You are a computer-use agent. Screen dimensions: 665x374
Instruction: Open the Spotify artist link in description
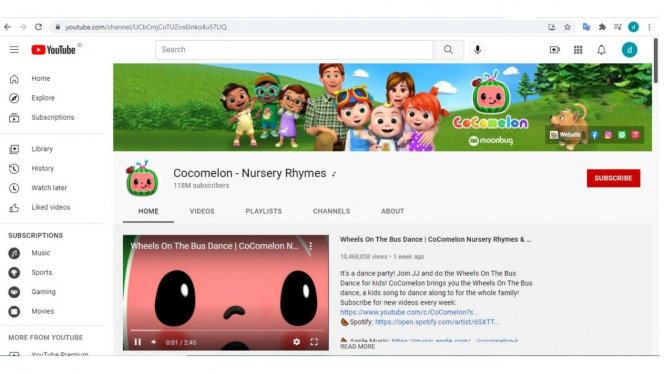pyautogui.click(x=437, y=322)
